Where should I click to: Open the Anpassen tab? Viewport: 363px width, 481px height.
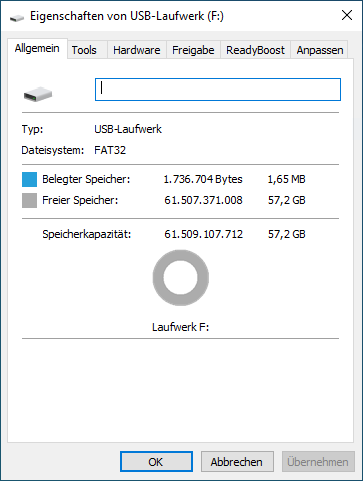tap(320, 50)
